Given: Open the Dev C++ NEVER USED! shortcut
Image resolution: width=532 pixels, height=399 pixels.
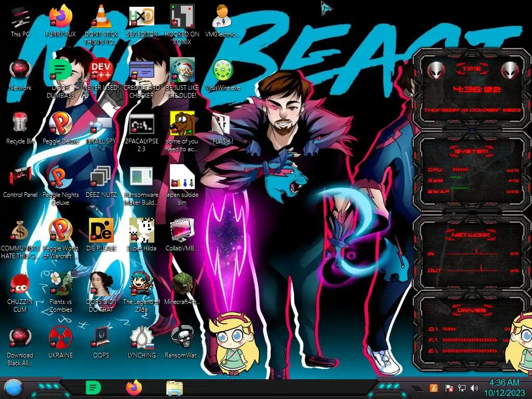Looking at the screenshot, I should coord(101,75).
